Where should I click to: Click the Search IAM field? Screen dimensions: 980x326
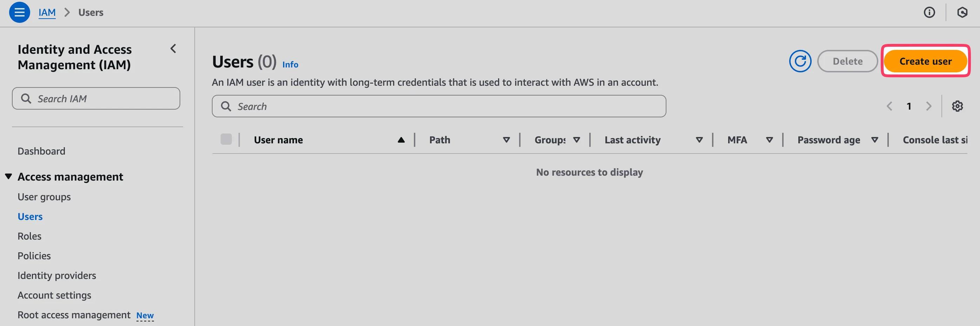96,99
